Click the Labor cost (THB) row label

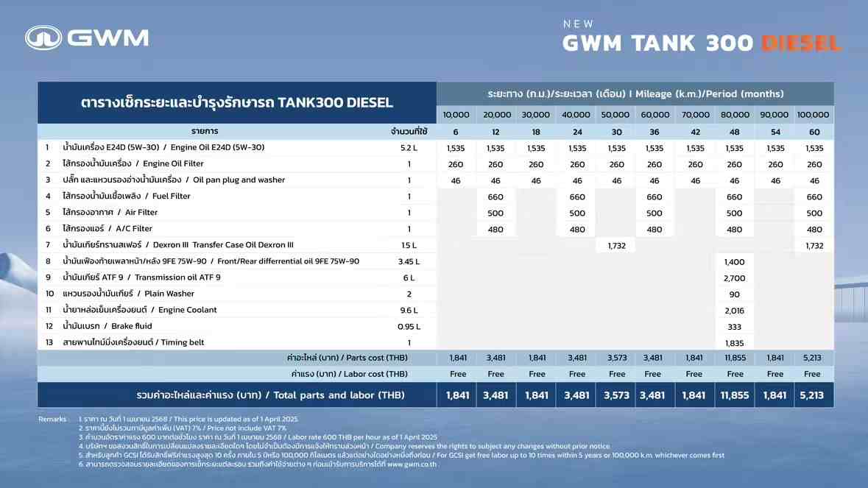click(349, 374)
